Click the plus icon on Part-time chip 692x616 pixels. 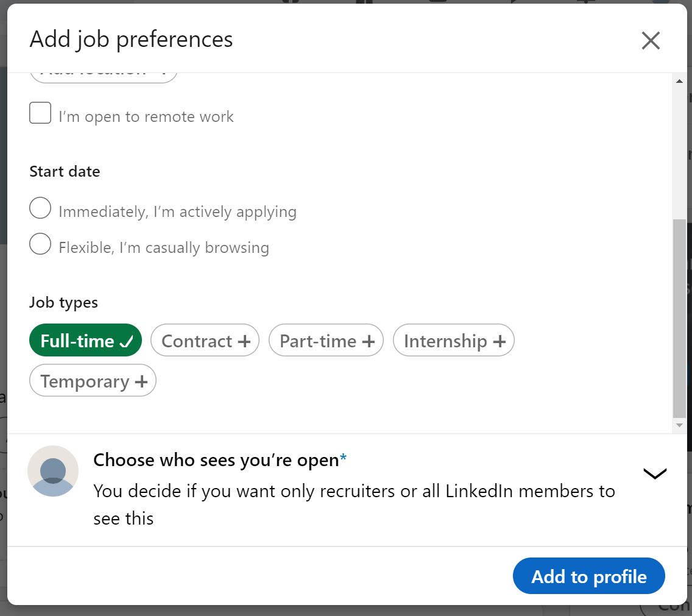[x=368, y=341]
